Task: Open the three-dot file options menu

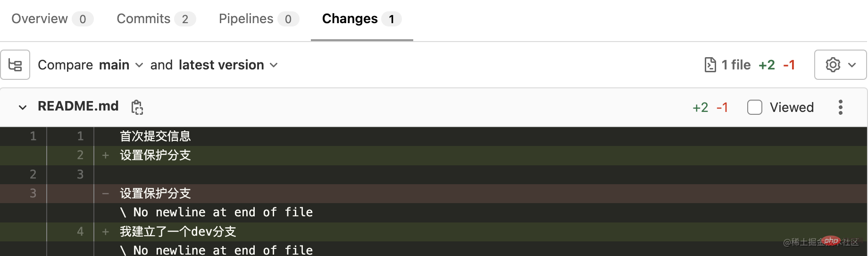Action: tap(840, 107)
